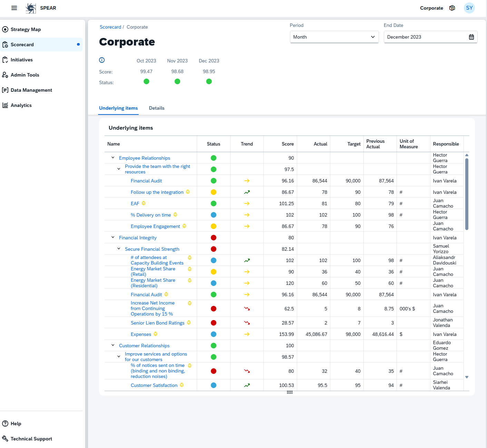Open the Analytics section
Viewport: 487px width, 448px height.
coord(21,105)
